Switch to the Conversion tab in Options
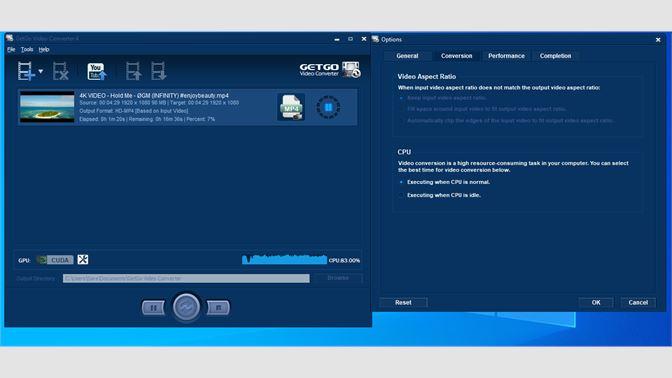Screen dimensions: 672x378 pos(456,56)
